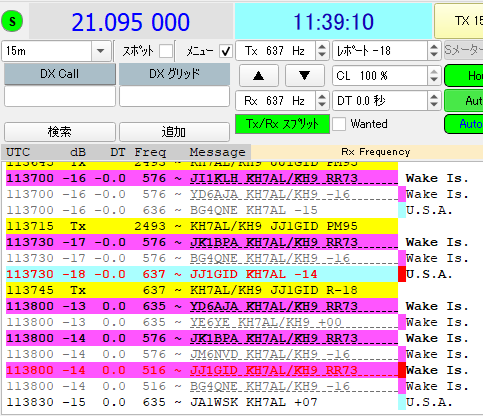
Task: Select row YE6YE KH7AL/KH9 +00
Action: [x=202, y=322]
